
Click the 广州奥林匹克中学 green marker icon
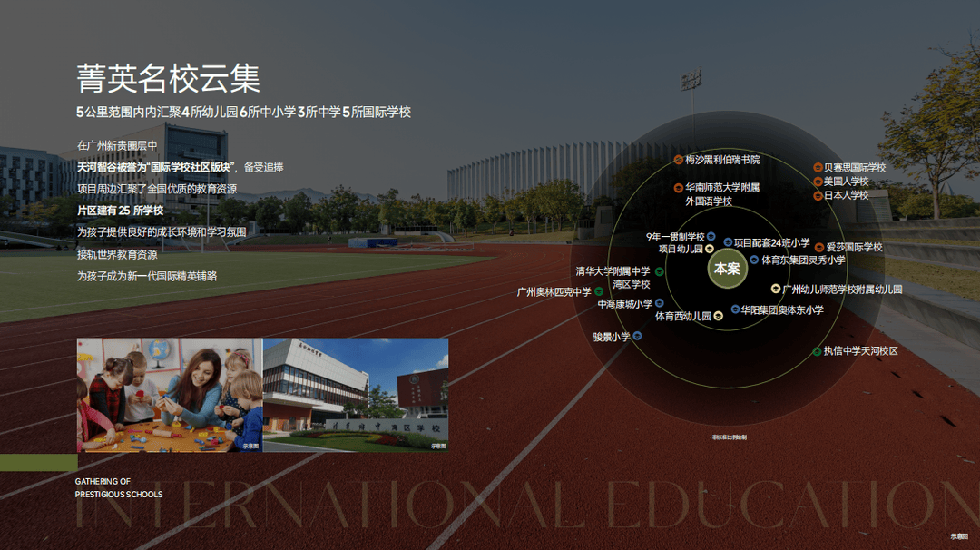pyautogui.click(x=599, y=292)
